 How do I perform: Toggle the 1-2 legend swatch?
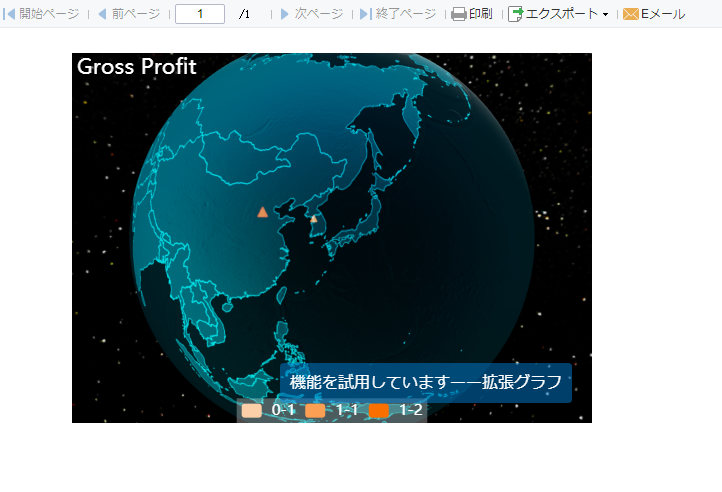point(379,410)
